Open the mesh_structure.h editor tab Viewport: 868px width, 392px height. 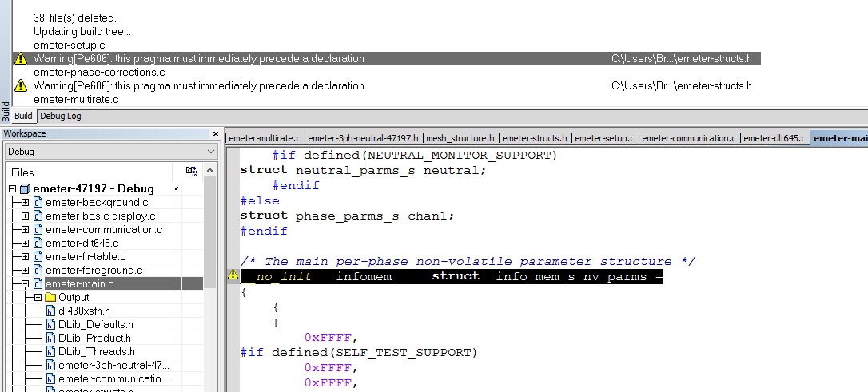[460, 138]
